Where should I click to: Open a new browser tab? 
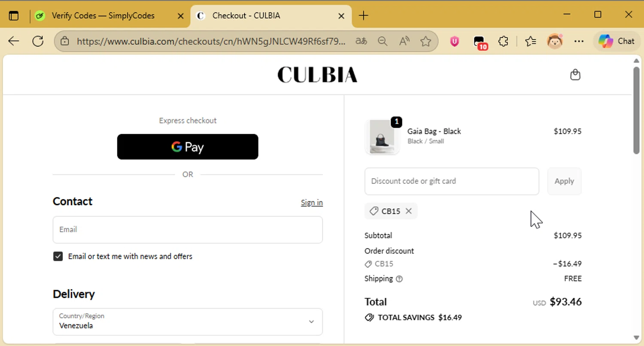364,16
